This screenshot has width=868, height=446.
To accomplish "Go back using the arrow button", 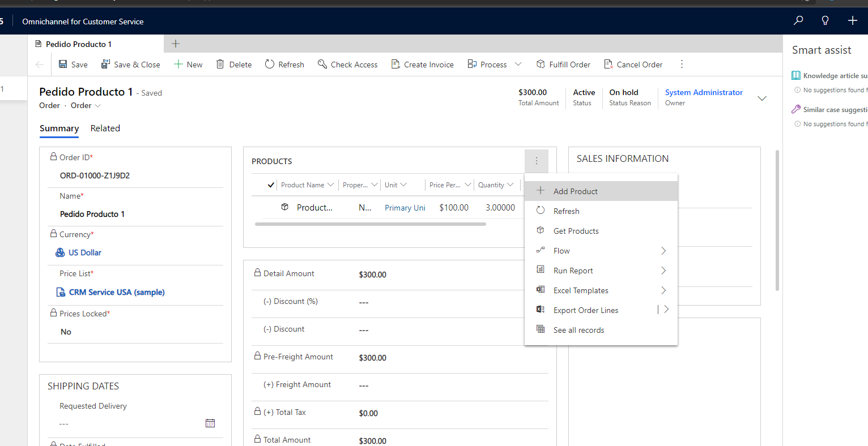I will pyautogui.click(x=39, y=65).
